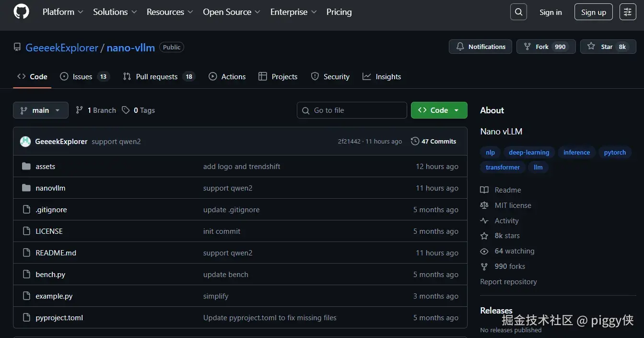The image size is (644, 338).
Task: Click the file icon for pyproject.toml
Action: point(26,318)
